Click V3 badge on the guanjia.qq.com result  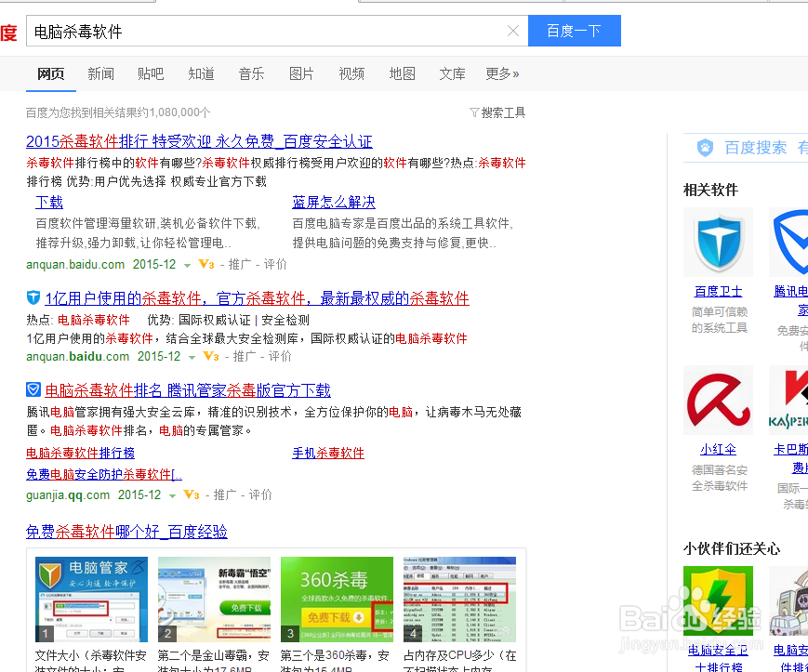coord(192,494)
